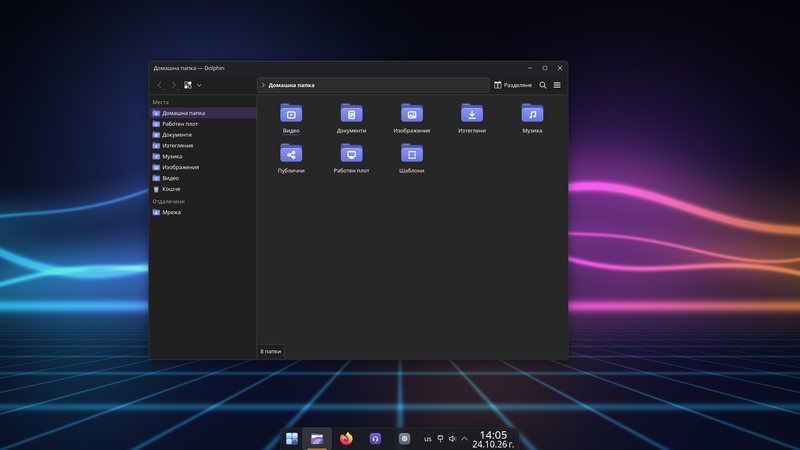Click the '8 папки' status bar text
The height and width of the screenshot is (450, 800).
pyautogui.click(x=270, y=352)
